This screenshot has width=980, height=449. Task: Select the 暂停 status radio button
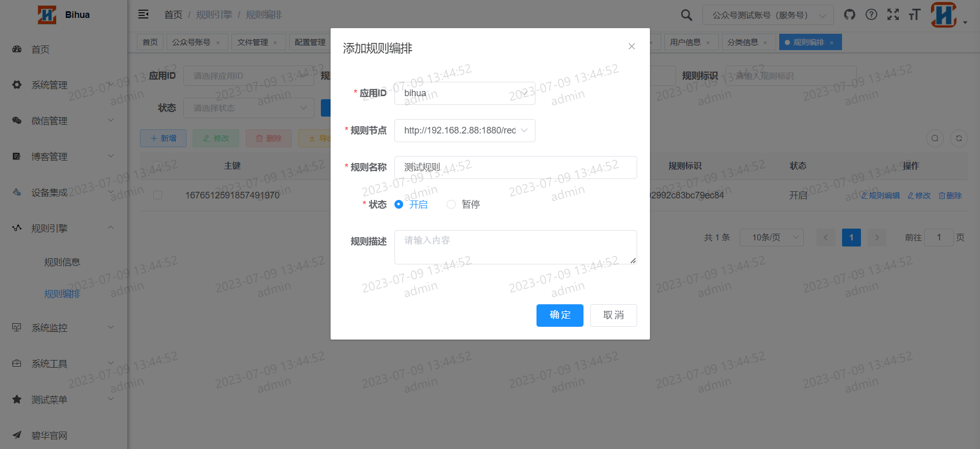[451, 205]
